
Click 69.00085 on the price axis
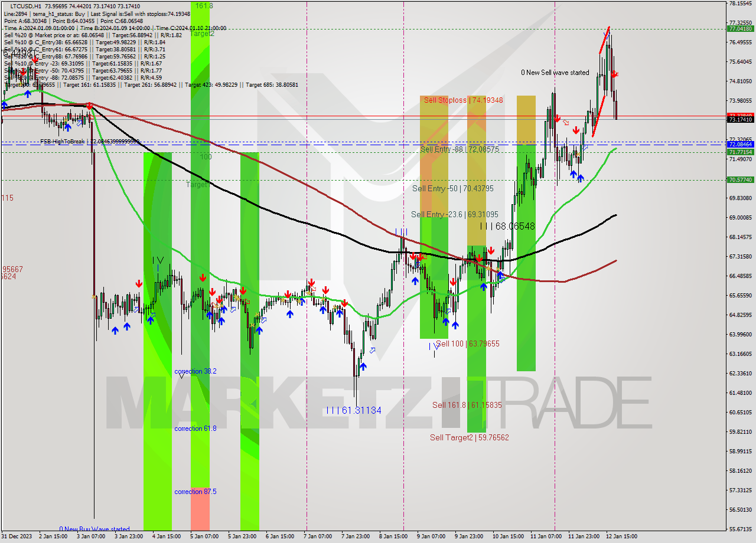point(740,218)
